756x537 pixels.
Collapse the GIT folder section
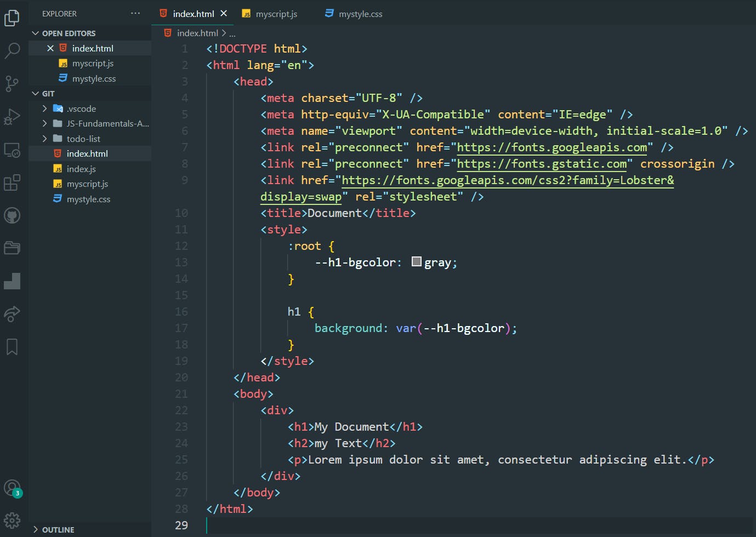click(x=36, y=94)
